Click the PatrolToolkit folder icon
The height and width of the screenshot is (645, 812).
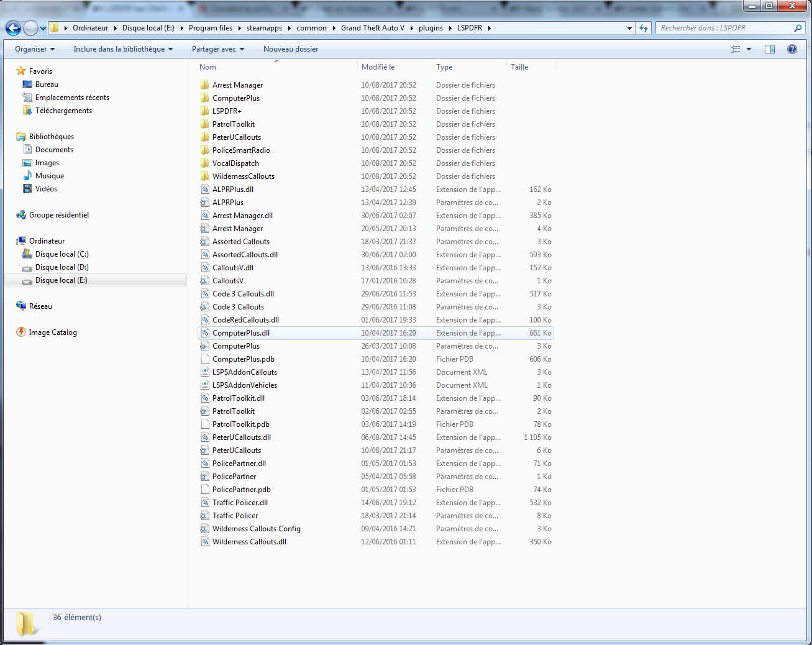pyautogui.click(x=205, y=124)
